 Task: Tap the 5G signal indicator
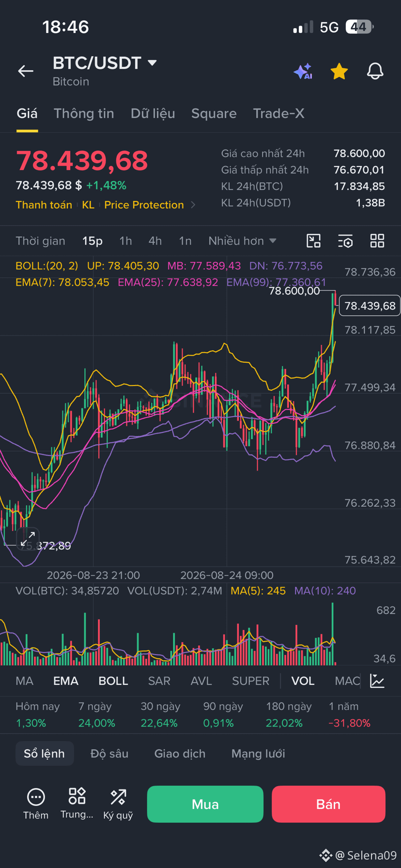click(329, 27)
